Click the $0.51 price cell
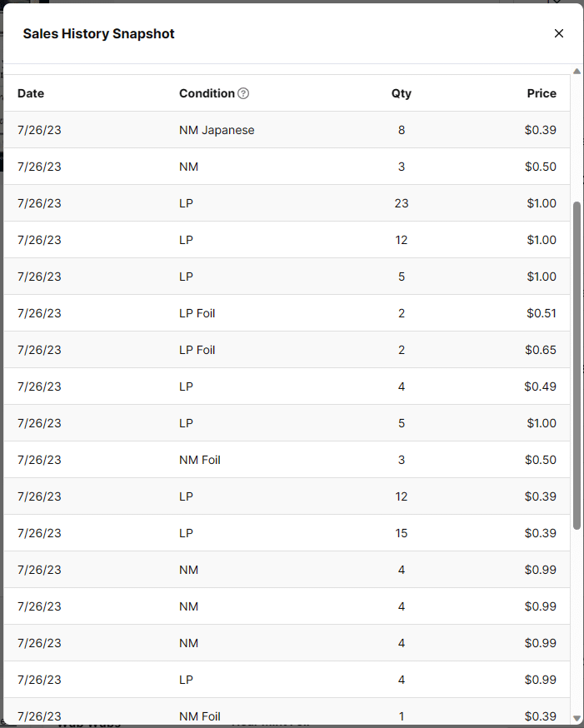Image resolution: width=584 pixels, height=728 pixels. pyautogui.click(x=541, y=313)
